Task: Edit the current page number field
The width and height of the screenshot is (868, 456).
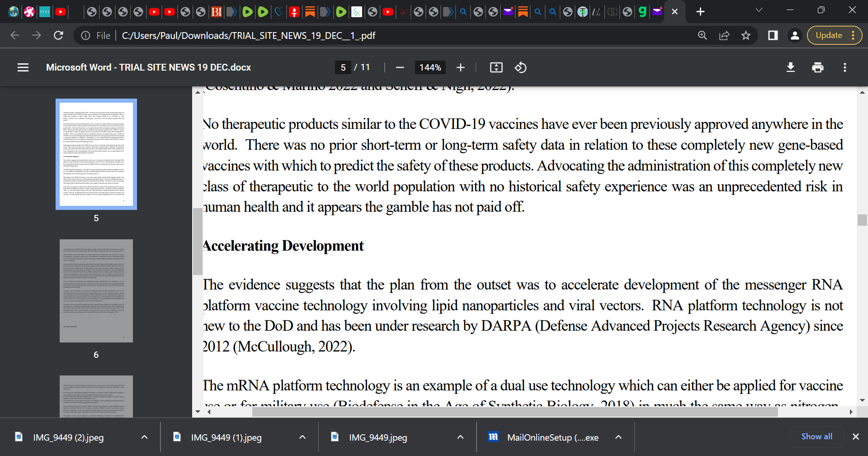Action: point(343,67)
